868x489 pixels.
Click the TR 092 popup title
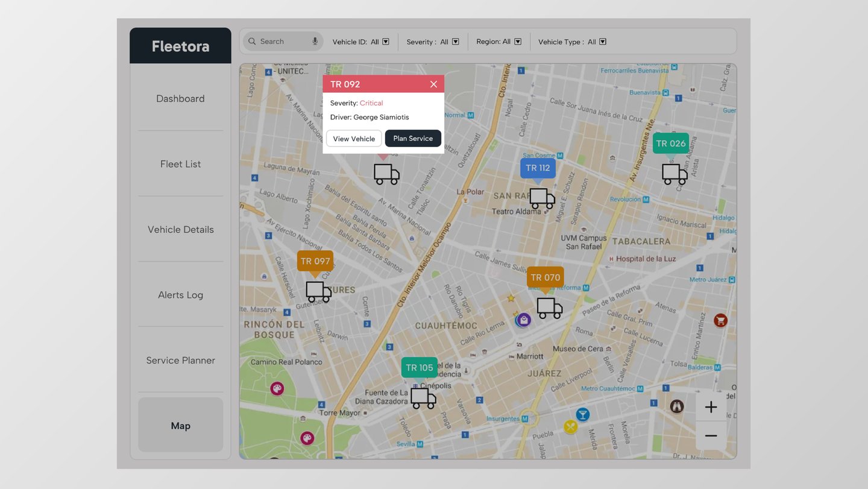click(x=345, y=84)
